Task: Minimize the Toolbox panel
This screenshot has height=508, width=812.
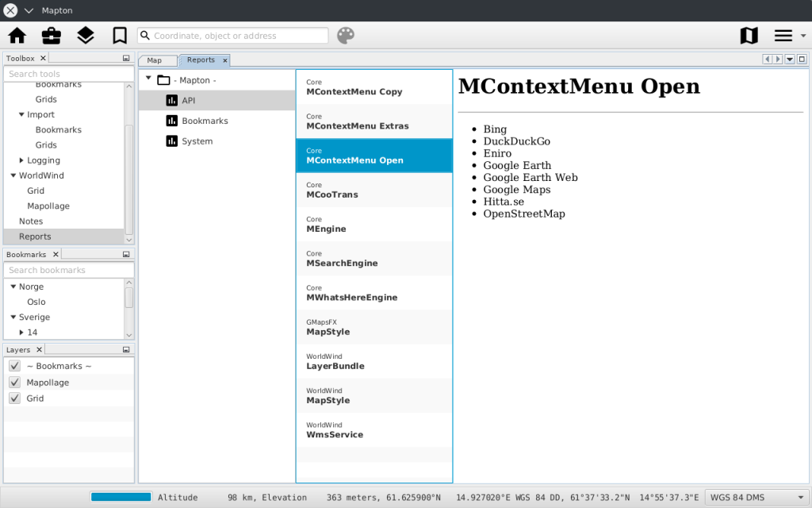Action: pyautogui.click(x=126, y=59)
